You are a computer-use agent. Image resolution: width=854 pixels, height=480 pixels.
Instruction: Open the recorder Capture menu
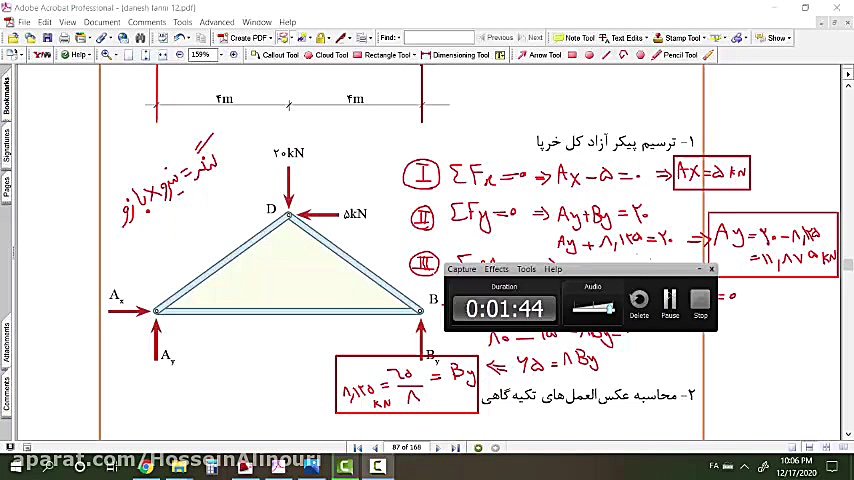[462, 269]
